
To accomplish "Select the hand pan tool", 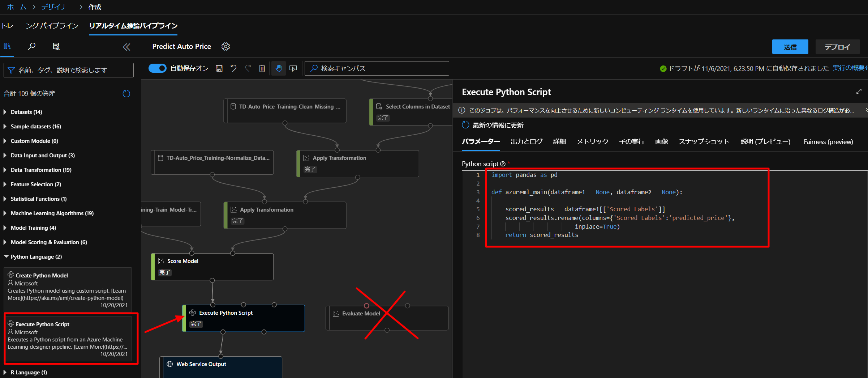I will coord(278,68).
